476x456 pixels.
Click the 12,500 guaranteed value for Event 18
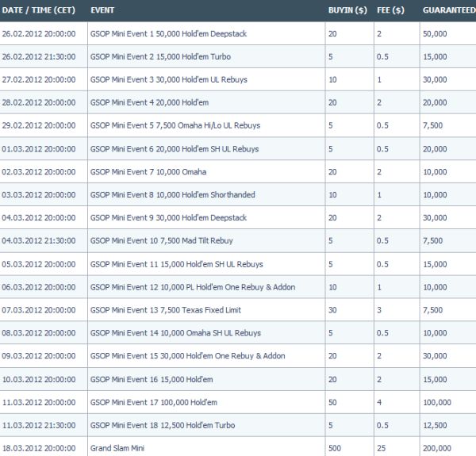[435, 425]
